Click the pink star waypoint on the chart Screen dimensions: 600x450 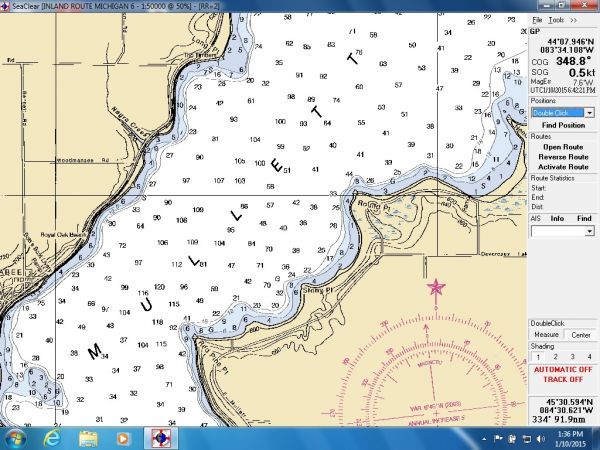click(x=436, y=288)
